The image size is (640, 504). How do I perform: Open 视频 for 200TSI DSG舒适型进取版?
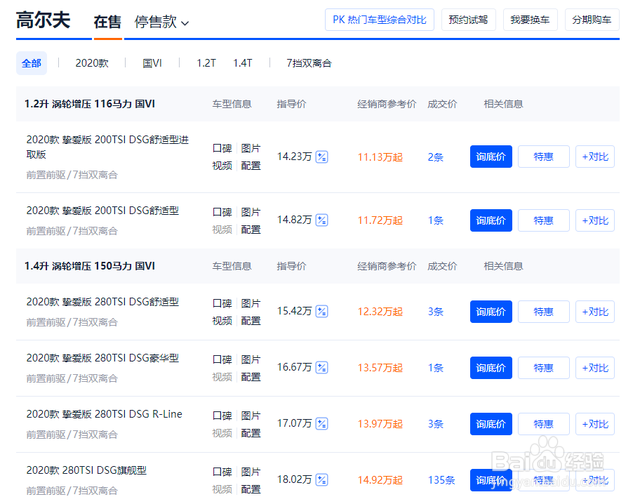pos(222,165)
